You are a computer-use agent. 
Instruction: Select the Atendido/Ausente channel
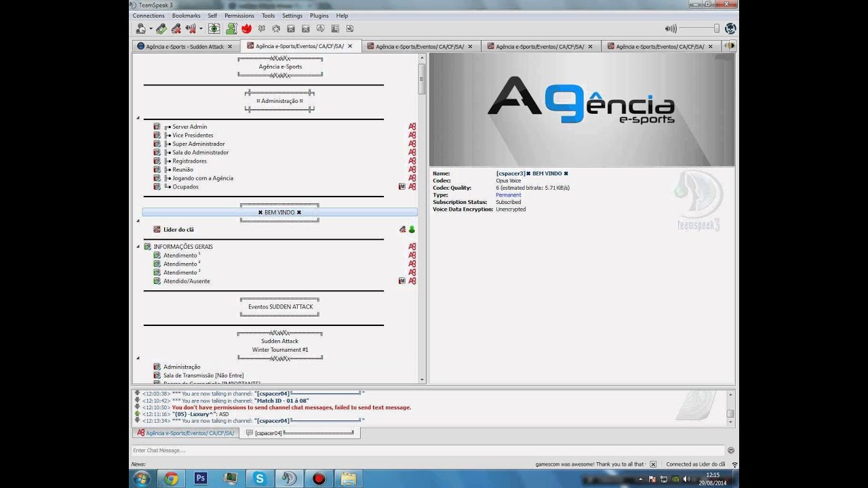pyautogui.click(x=186, y=281)
